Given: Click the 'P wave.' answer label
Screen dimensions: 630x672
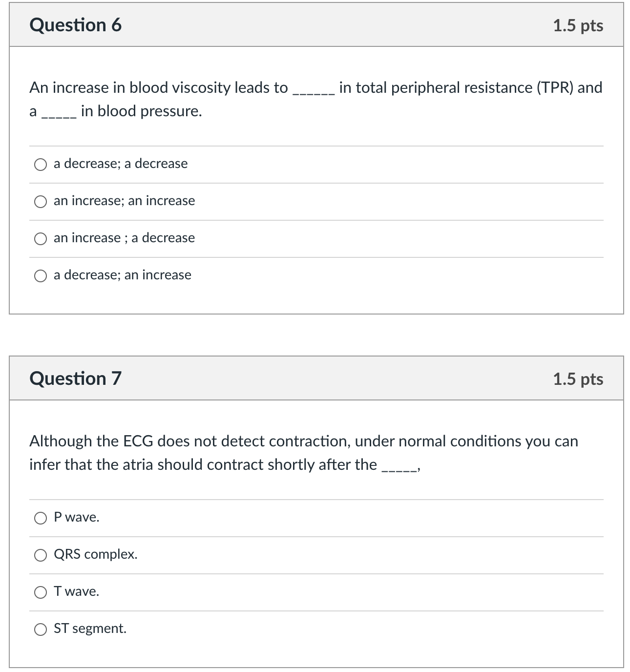Looking at the screenshot, I should pyautogui.click(x=77, y=517).
